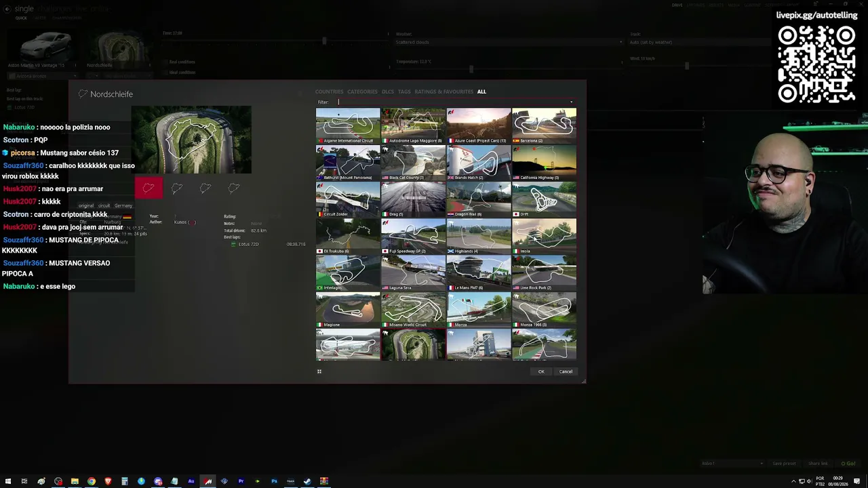The image size is (868, 488).
Task: Go back using the top-left arrow
Action: pos(7,9)
